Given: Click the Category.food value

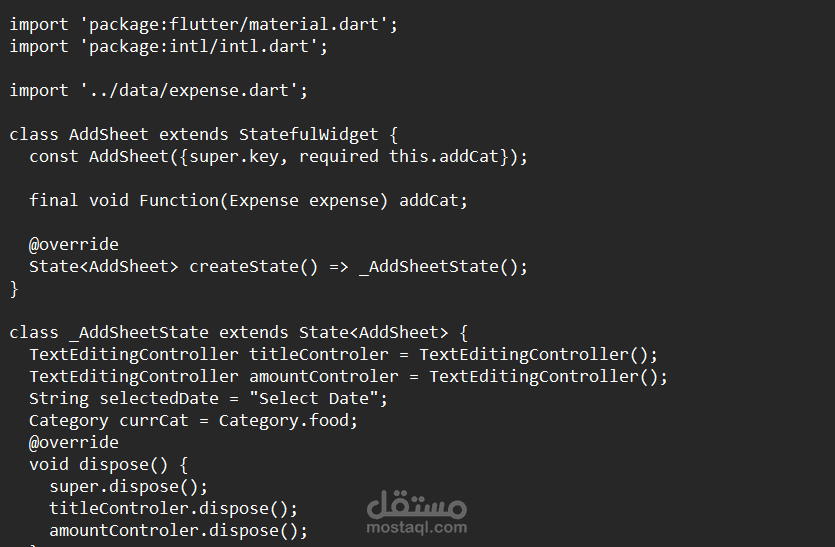Looking at the screenshot, I should pos(283,421).
